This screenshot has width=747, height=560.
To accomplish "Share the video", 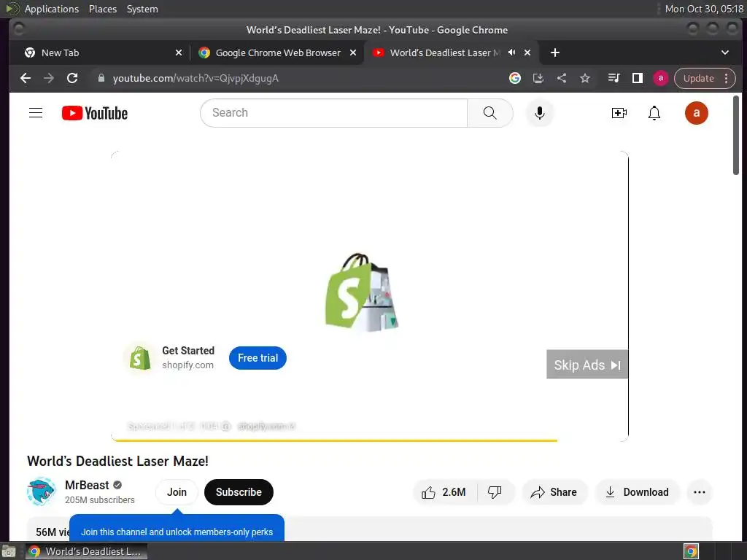I will click(554, 492).
